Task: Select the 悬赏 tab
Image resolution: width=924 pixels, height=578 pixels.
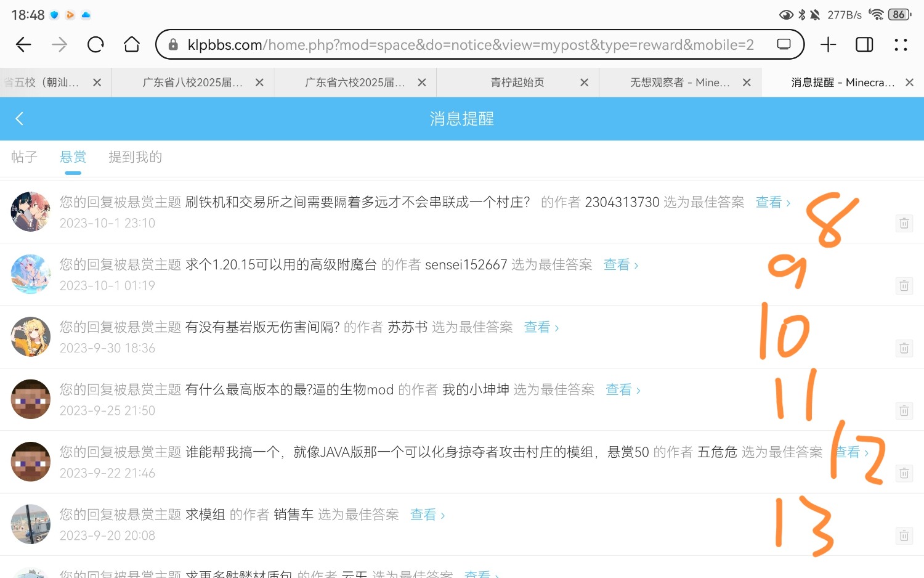Action: click(73, 157)
